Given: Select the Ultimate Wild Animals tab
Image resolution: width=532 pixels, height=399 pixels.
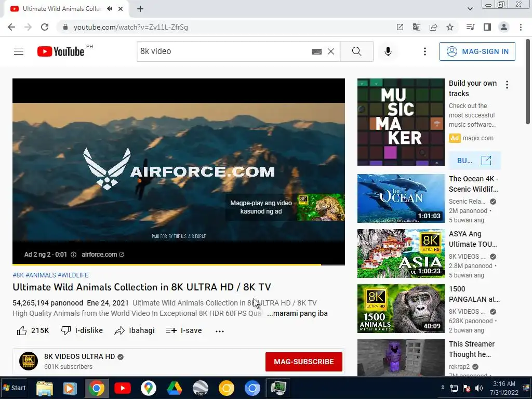Looking at the screenshot, I should 61,9.
